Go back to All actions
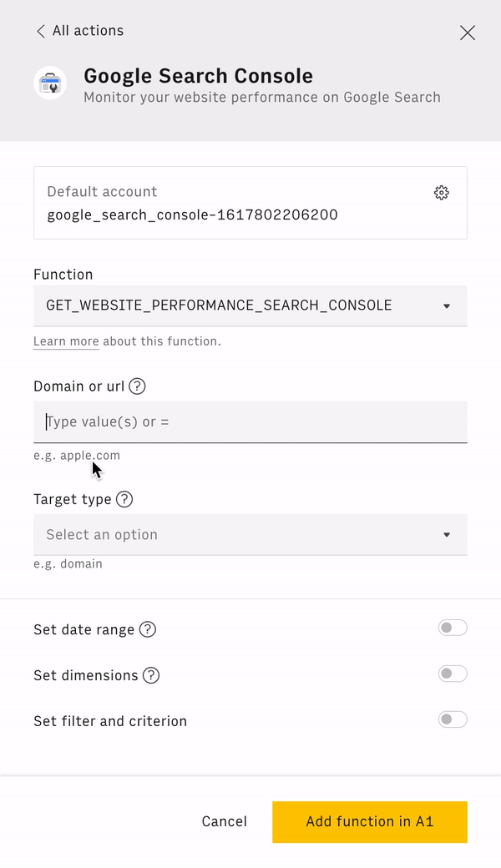 88,31
